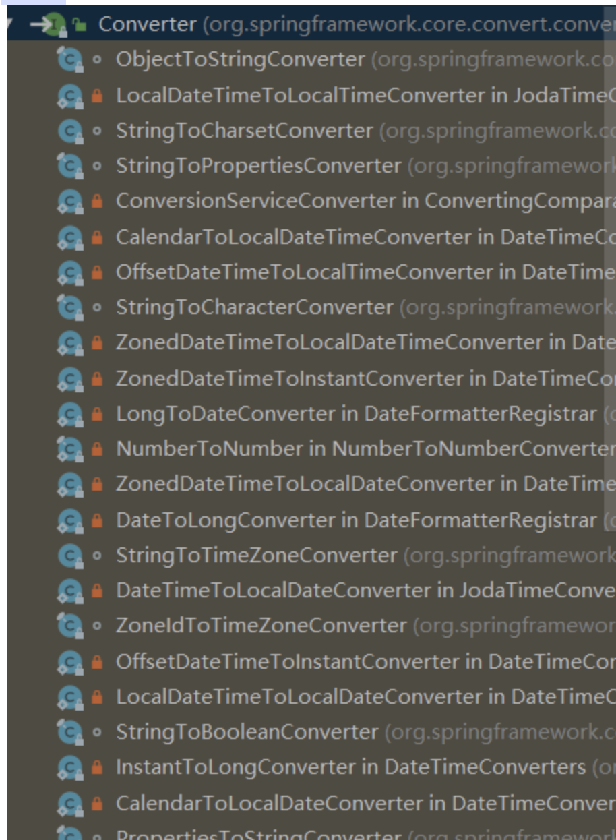Click the class icon beside OffsetDateTimeToLocalTimeConverter
Screen dimensions: 616x840
[x=70, y=272]
